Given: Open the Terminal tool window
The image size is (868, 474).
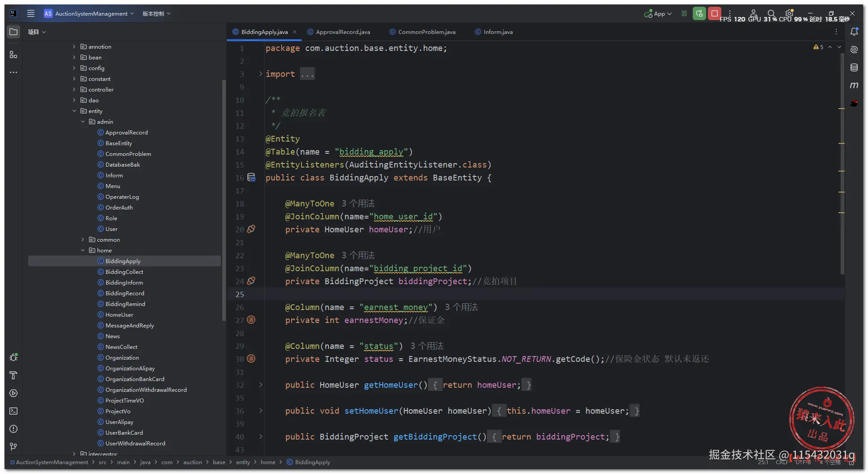Looking at the screenshot, I should (13, 411).
